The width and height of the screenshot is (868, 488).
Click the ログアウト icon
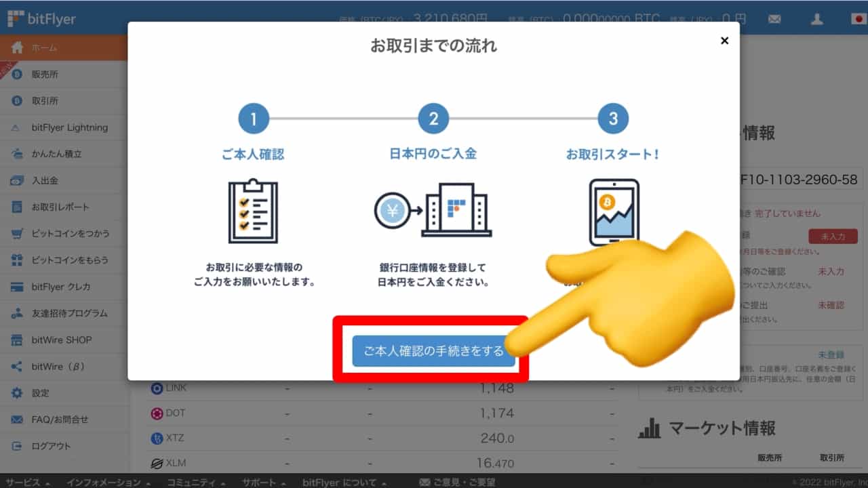coord(18,446)
